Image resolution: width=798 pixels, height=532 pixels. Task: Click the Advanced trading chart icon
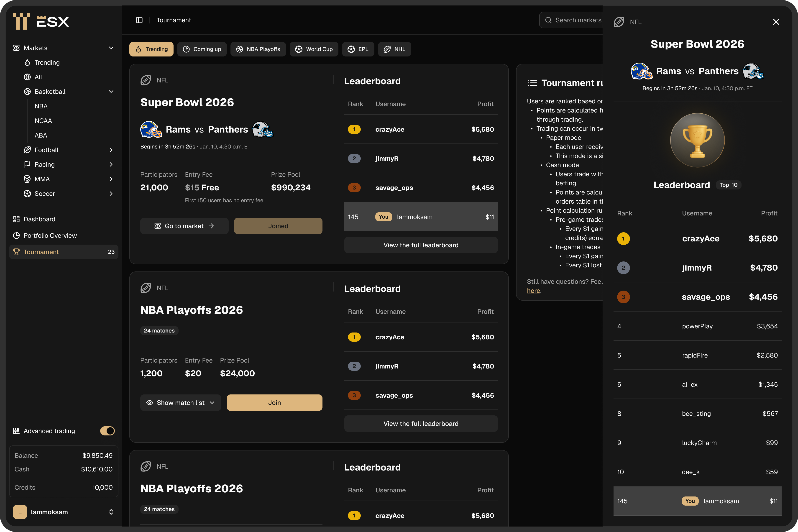(16, 431)
